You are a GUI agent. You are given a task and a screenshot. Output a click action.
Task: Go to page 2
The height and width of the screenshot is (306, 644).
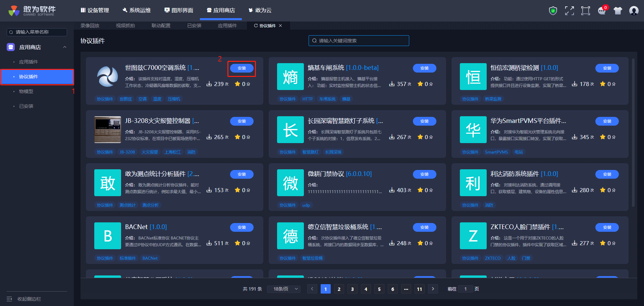tap(339, 289)
